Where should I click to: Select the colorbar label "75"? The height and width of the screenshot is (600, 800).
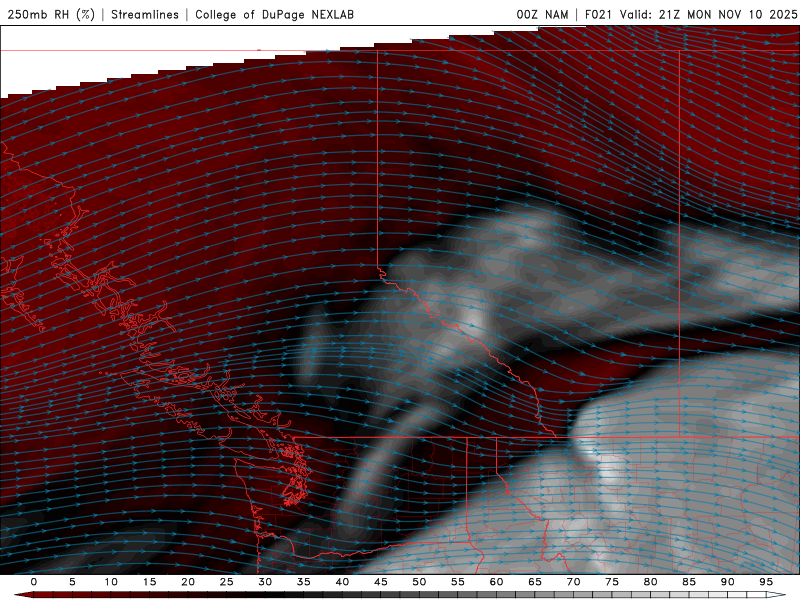pyautogui.click(x=612, y=582)
